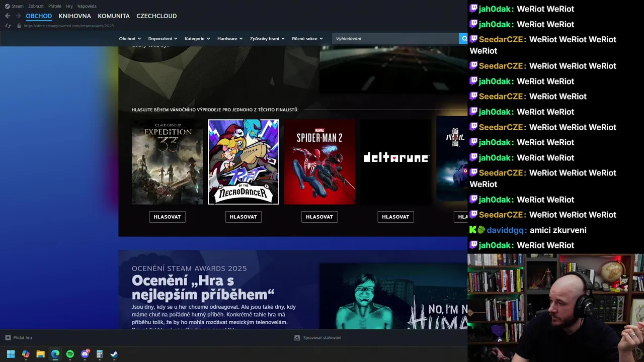Click the Twitch badge beside the first jah0dak message

click(x=473, y=9)
